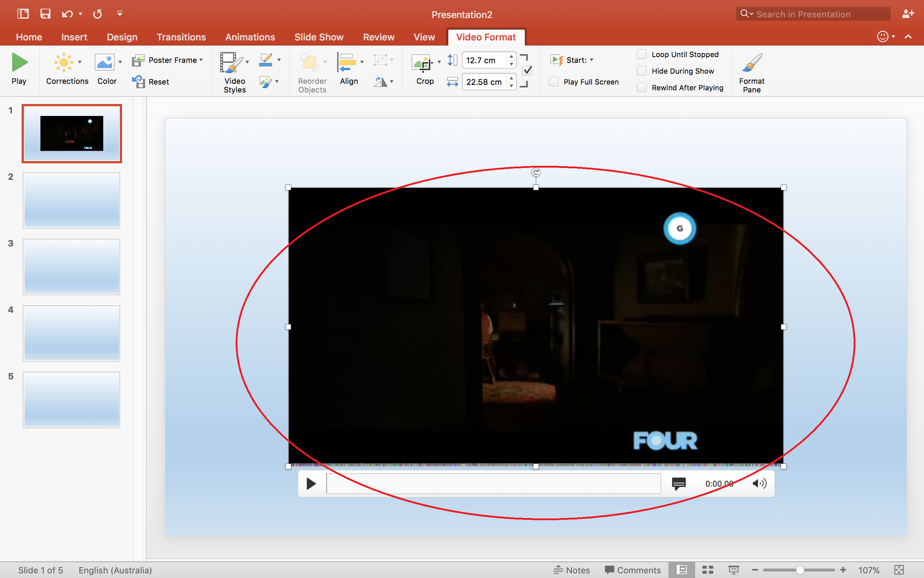Open the Animations tab
The image size is (924, 578).
tap(250, 37)
